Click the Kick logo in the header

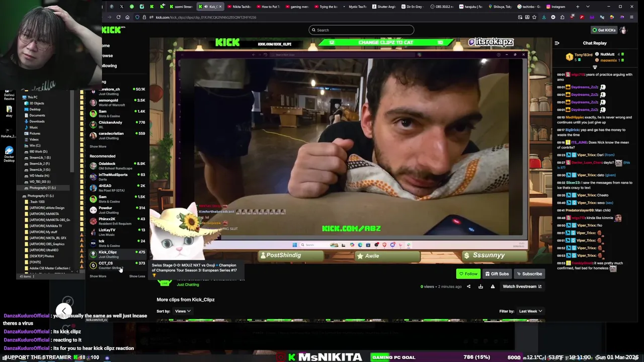click(x=112, y=30)
